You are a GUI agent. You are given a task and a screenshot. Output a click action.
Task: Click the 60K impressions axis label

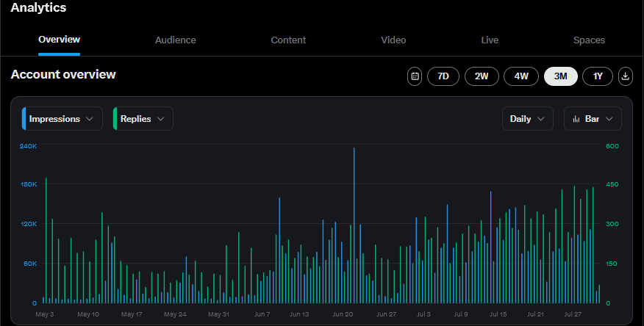(x=30, y=264)
